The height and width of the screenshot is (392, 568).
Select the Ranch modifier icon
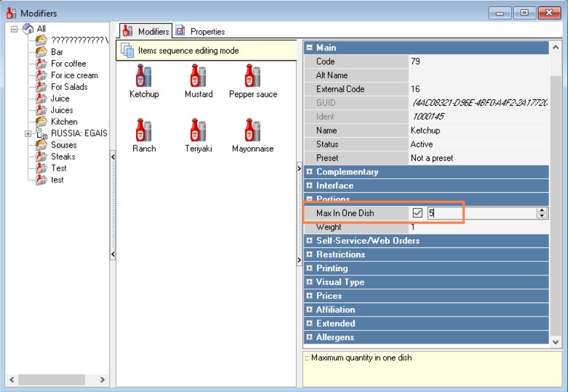click(144, 130)
